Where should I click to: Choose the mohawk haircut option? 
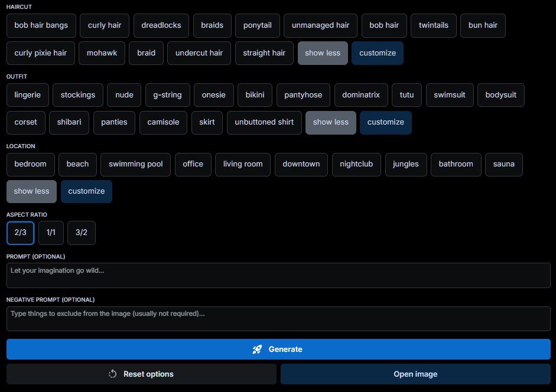click(x=102, y=53)
